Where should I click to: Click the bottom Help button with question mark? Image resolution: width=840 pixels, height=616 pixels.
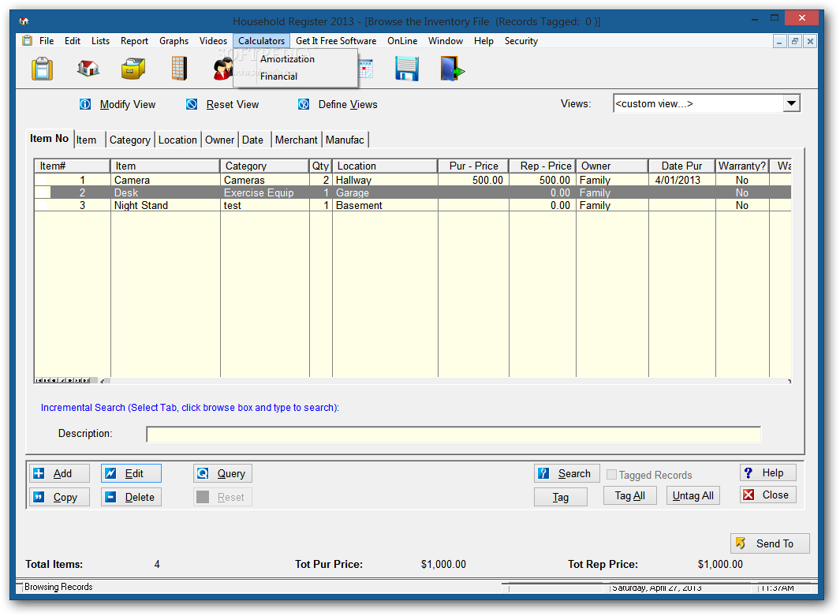(x=768, y=472)
